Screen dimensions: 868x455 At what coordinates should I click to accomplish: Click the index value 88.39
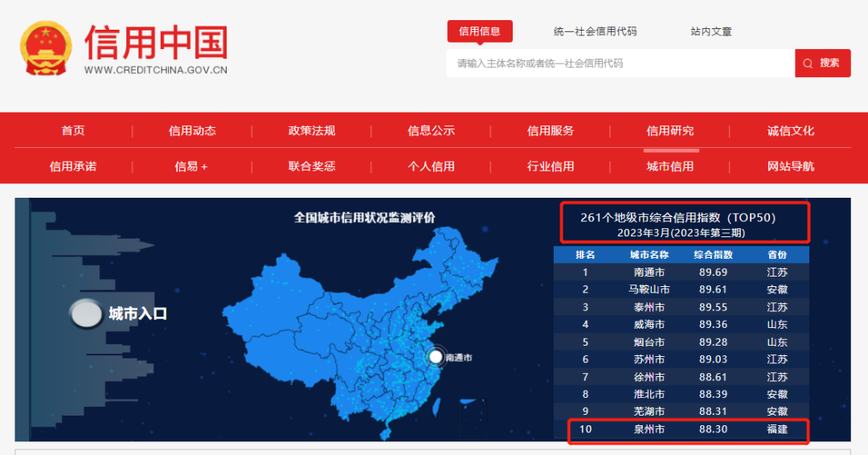tap(713, 394)
